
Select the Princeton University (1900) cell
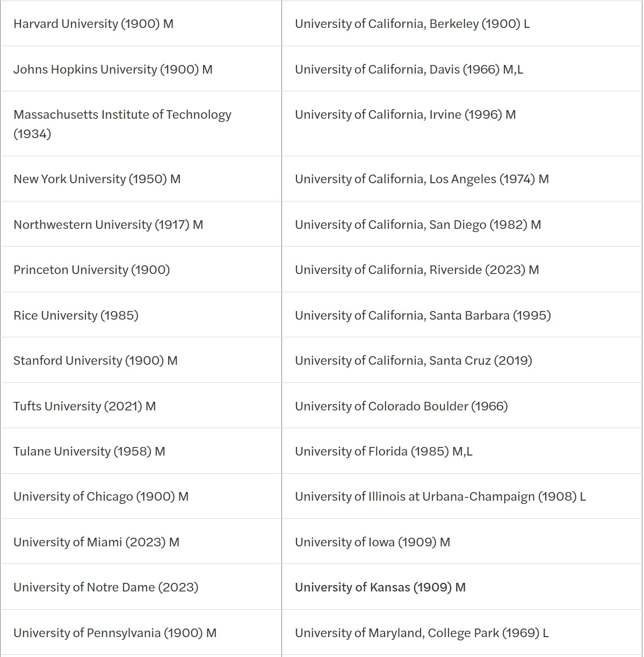point(91,270)
